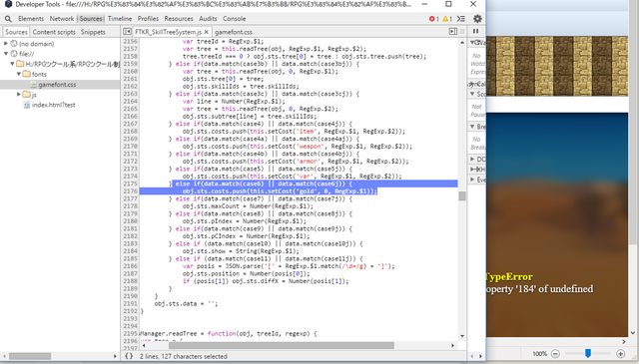Screen dimensions: 639x364
Task: Select index.html?test in file tree
Action: coord(53,105)
